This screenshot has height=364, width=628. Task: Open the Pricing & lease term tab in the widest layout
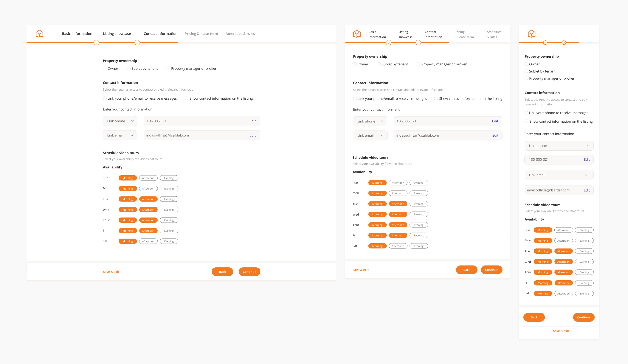(201, 34)
